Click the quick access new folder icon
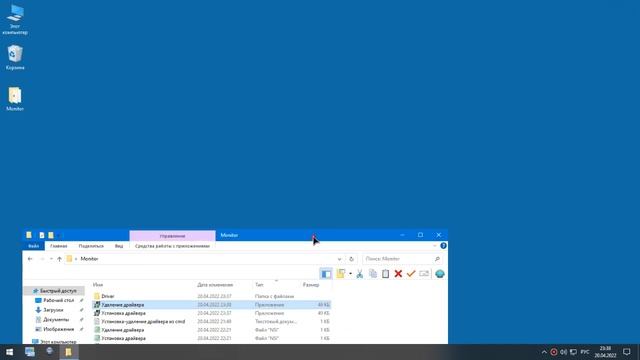The height and width of the screenshot is (360, 640). (x=51, y=235)
